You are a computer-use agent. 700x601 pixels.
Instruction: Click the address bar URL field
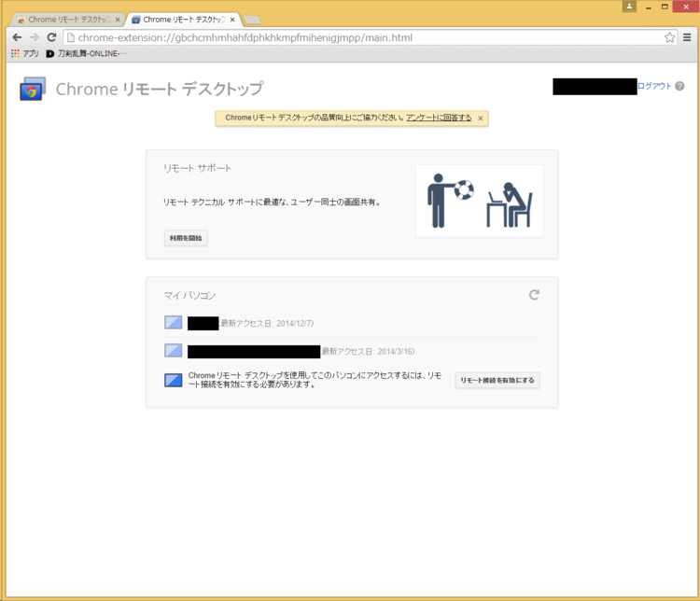click(371, 37)
